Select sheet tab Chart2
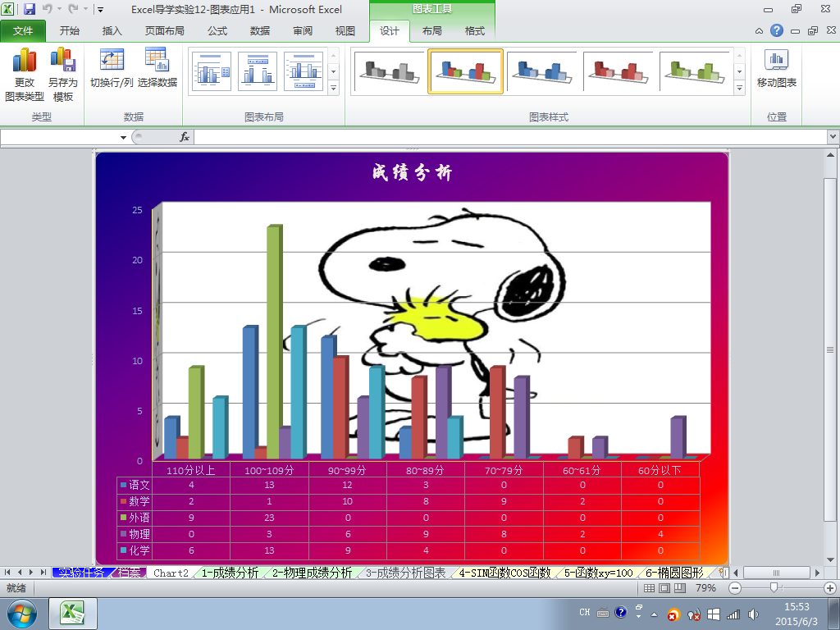This screenshot has width=840, height=630. coord(171,573)
